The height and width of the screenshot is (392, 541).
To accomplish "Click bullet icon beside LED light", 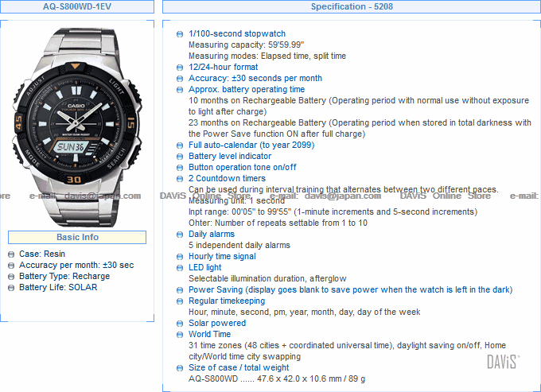I will click(x=180, y=268).
